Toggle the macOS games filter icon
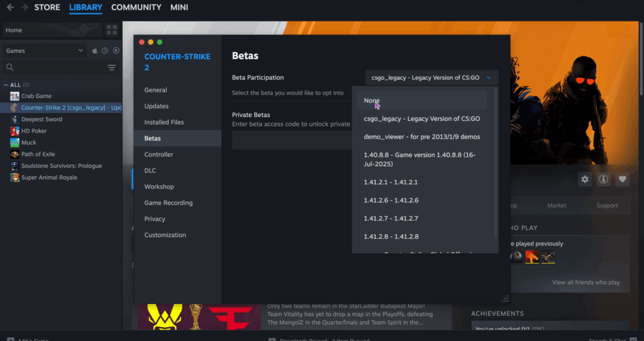644x341 pixels. point(95,50)
